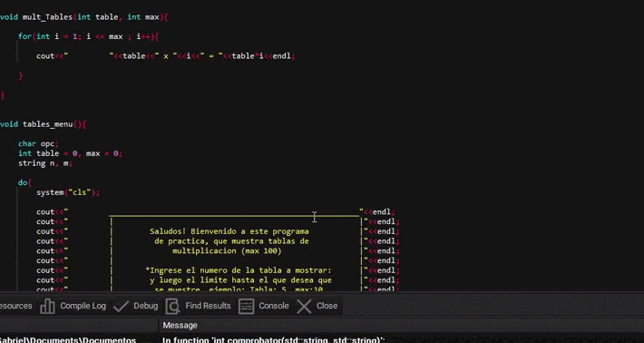Click the char opc; declaration
The height and width of the screenshot is (343, 644).
(x=38, y=143)
